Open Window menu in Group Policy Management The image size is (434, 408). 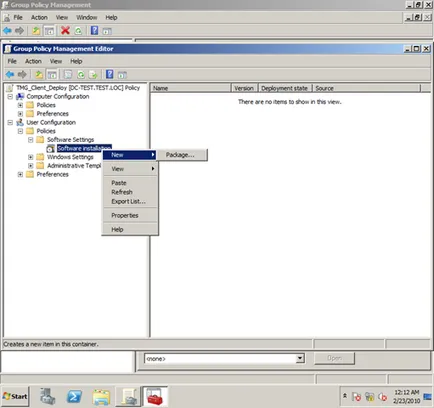pyautogui.click(x=87, y=17)
